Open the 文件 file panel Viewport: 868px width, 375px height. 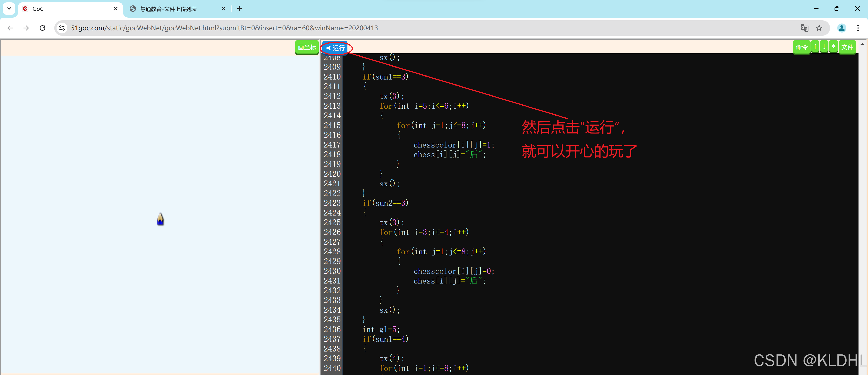[x=847, y=47]
